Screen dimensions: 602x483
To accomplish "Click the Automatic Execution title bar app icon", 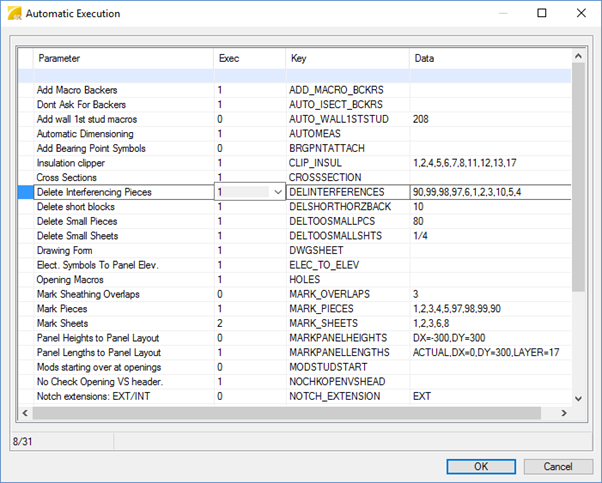I will click(x=13, y=14).
